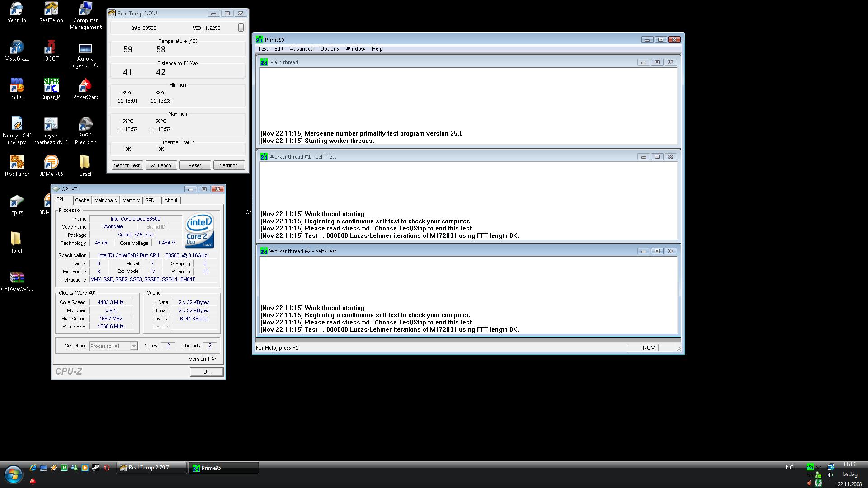Select the Super_PI desktop icon

(x=51, y=89)
